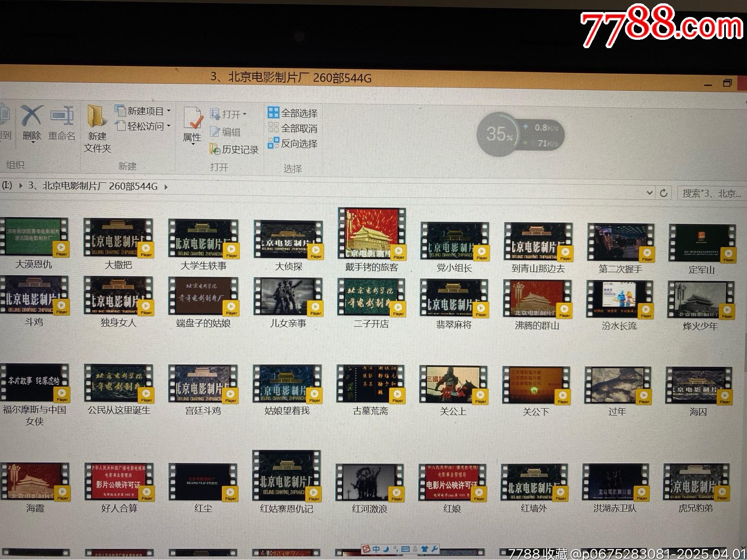747x560 pixels.
Task: Select the video file 独身女人
Action: 119,302
